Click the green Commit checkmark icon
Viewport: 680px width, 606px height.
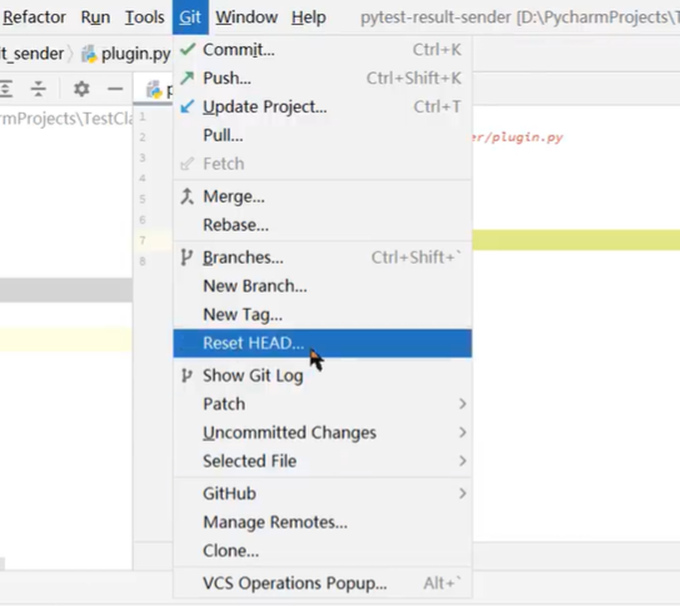[187, 49]
